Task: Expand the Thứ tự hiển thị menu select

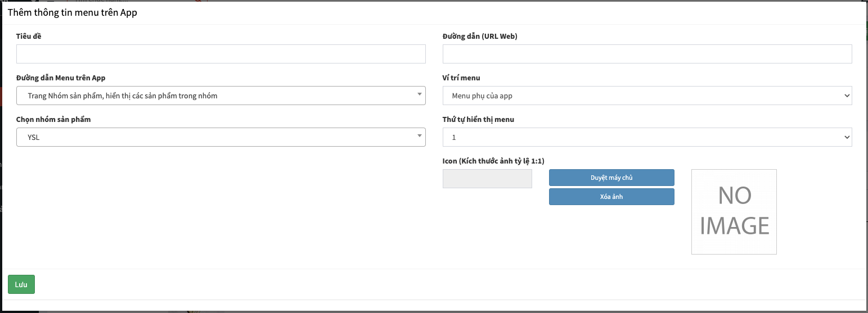Action: pyautogui.click(x=647, y=137)
